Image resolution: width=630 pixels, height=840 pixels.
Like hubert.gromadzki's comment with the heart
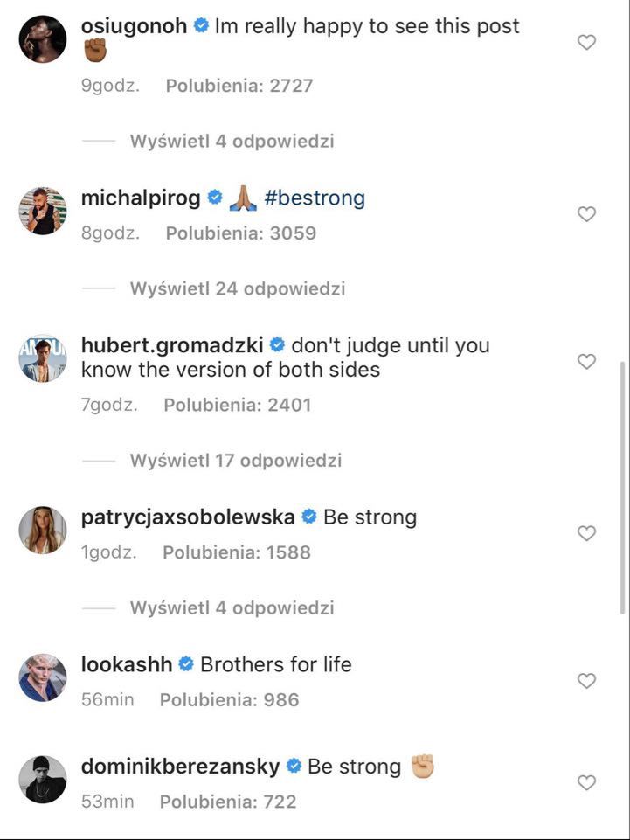[x=587, y=361]
